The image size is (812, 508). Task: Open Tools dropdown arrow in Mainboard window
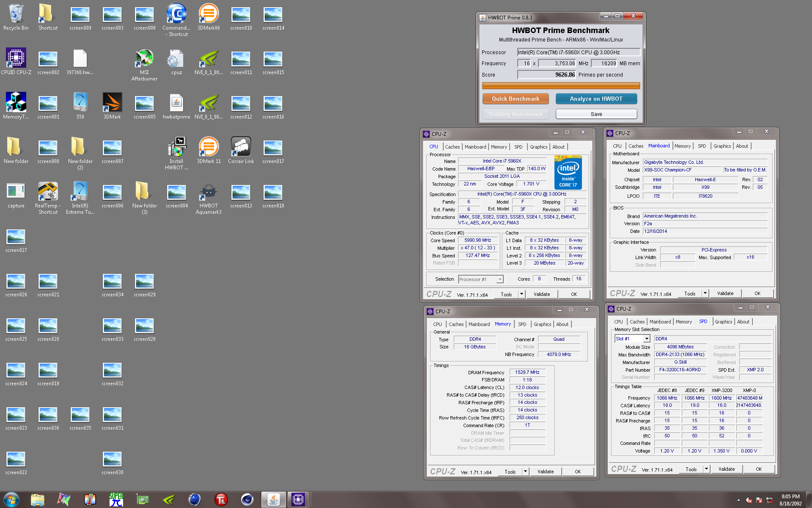tap(705, 293)
